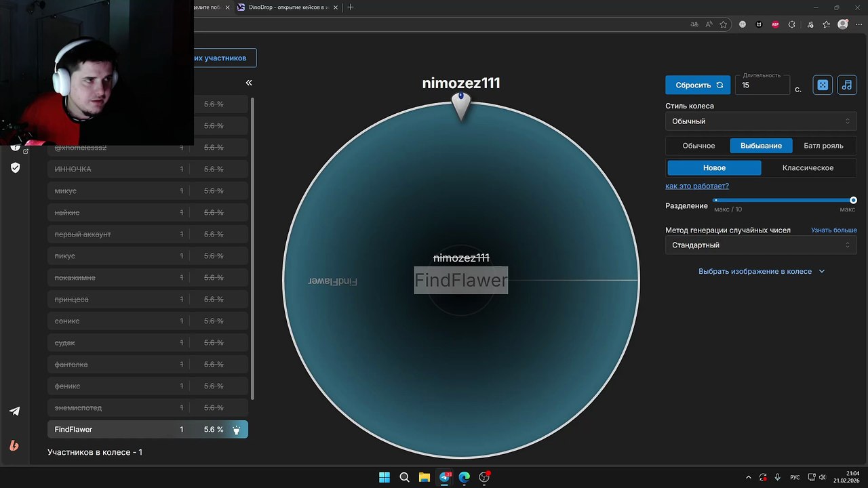
Task: Select the Выбывание mode tab
Action: click(761, 146)
